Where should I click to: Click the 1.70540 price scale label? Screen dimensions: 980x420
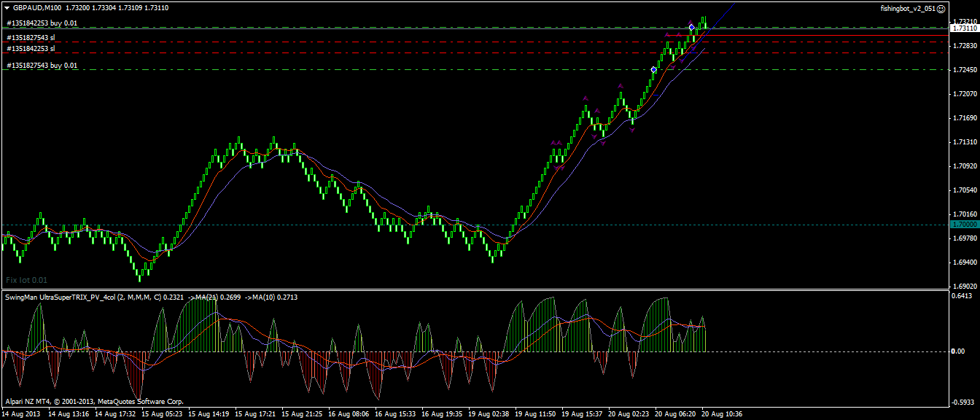[965, 190]
